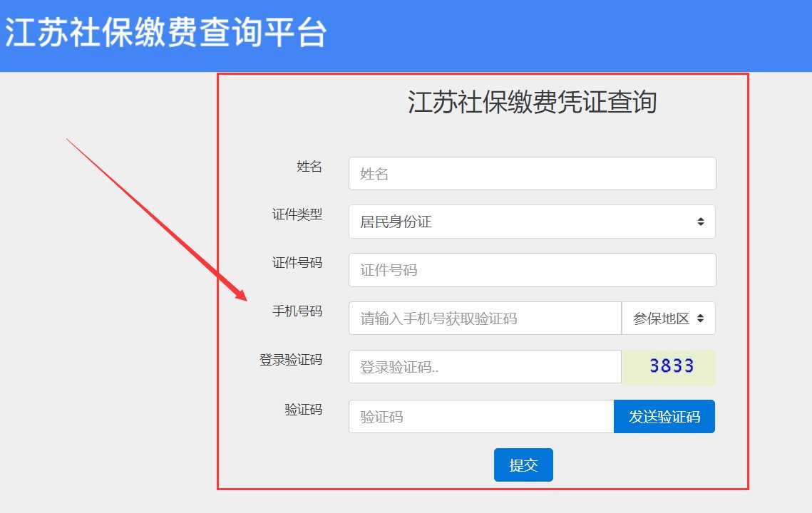Submit the form with 提交 button
The image size is (812, 513).
click(523, 465)
